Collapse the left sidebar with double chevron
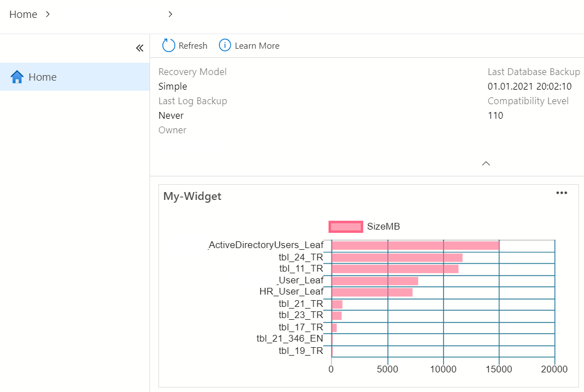 click(139, 48)
